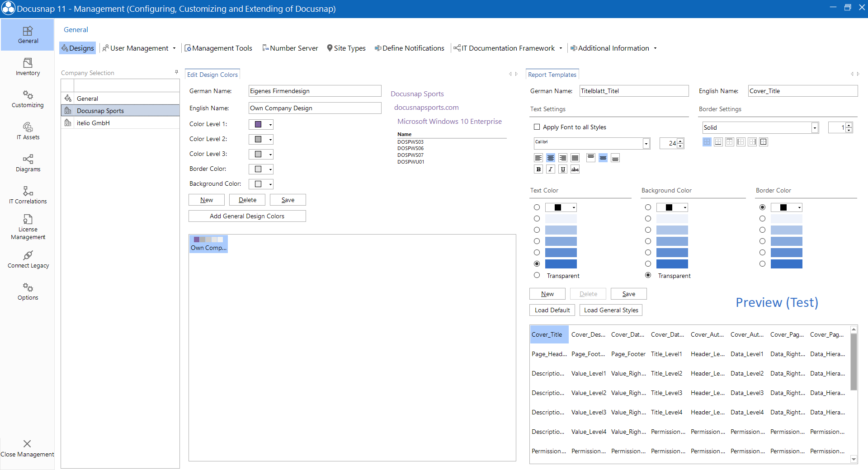Open the Solid border style dropdown
868x470 pixels.
pyautogui.click(x=814, y=127)
